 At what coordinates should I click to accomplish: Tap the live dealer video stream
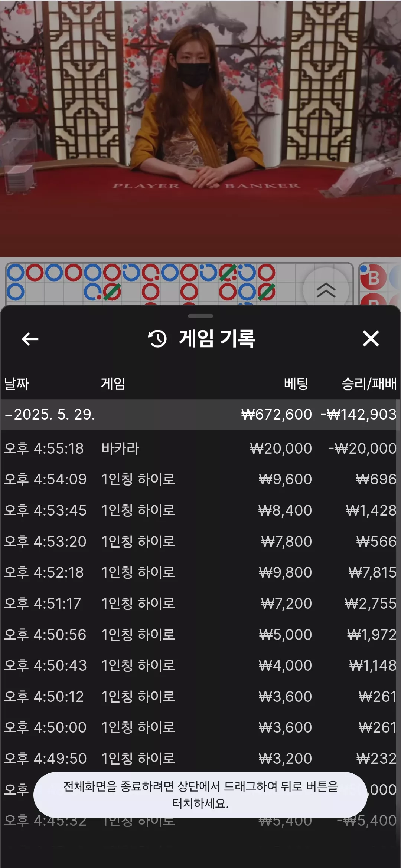tap(200, 128)
